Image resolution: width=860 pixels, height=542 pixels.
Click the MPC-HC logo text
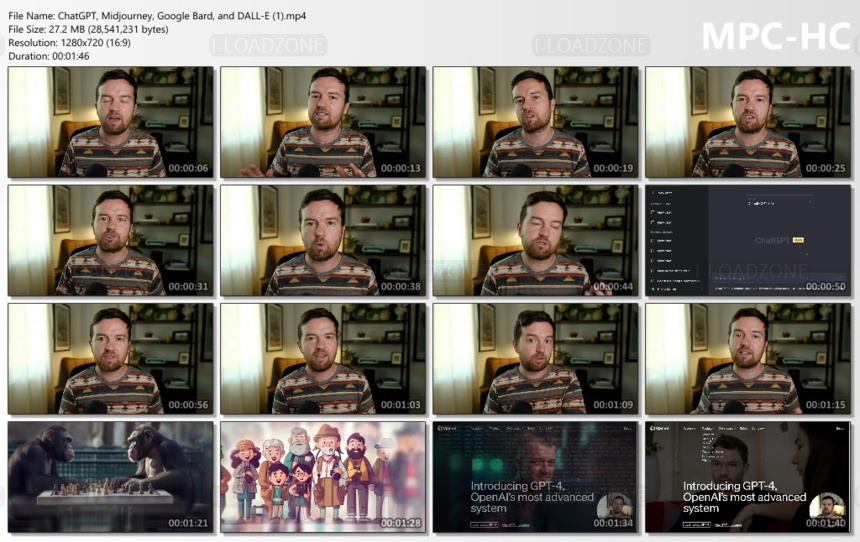click(776, 37)
